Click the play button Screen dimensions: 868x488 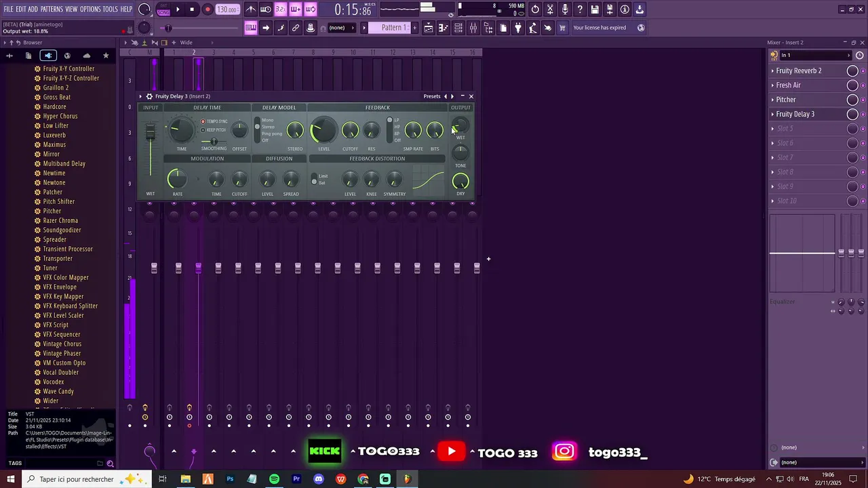(178, 9)
